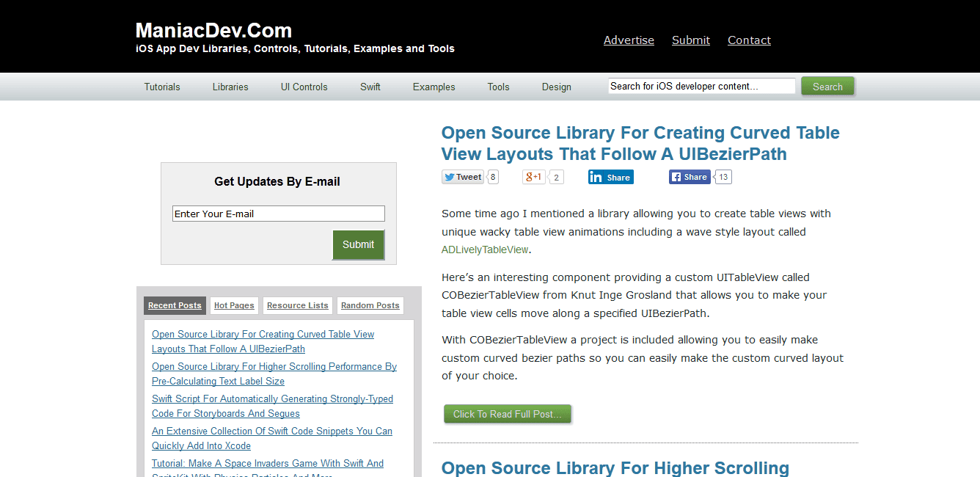Open the Submit link in header
The width and height of the screenshot is (980, 477).
(x=691, y=40)
